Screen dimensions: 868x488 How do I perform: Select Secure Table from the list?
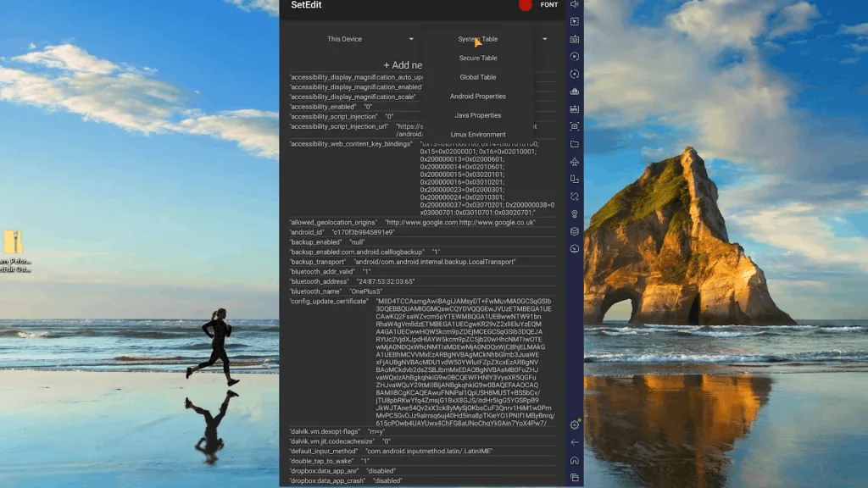pos(478,58)
